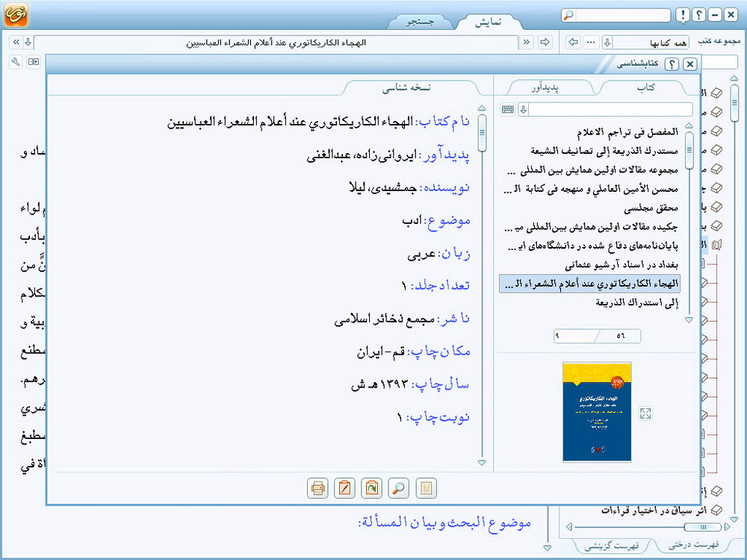The width and height of the screenshot is (747, 560).
Task: Enlarge the book cover image
Action: point(645,414)
